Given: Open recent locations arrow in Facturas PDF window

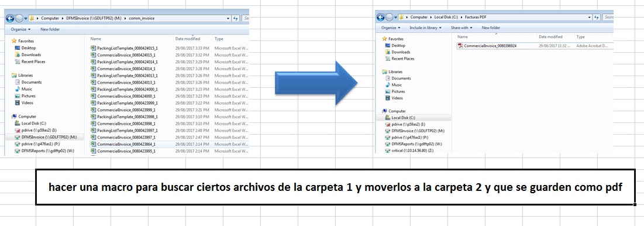Looking at the screenshot, I should tap(396, 17).
